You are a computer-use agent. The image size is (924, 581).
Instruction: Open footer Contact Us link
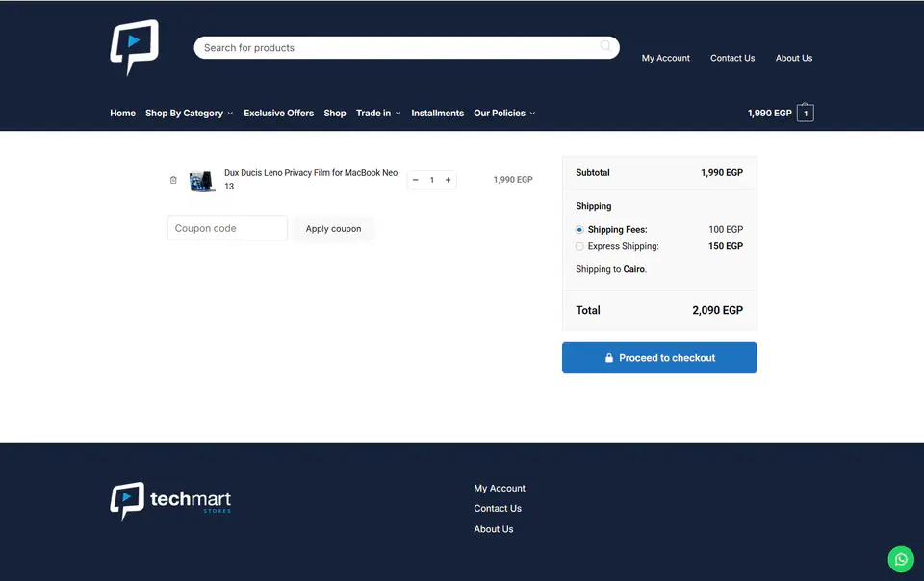[498, 508]
